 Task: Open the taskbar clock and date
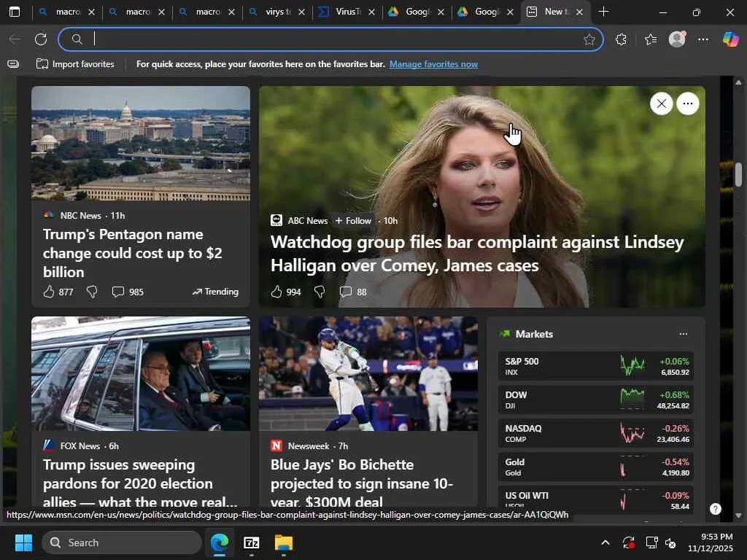click(711, 542)
